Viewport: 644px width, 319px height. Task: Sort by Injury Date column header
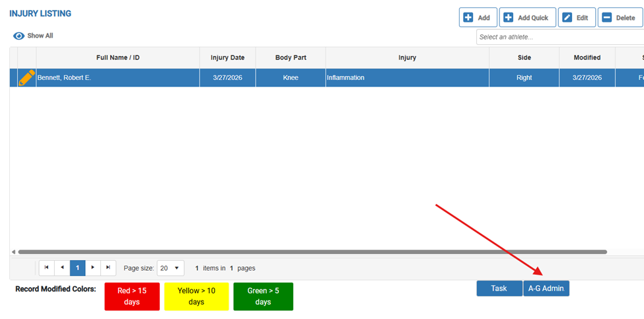(227, 57)
